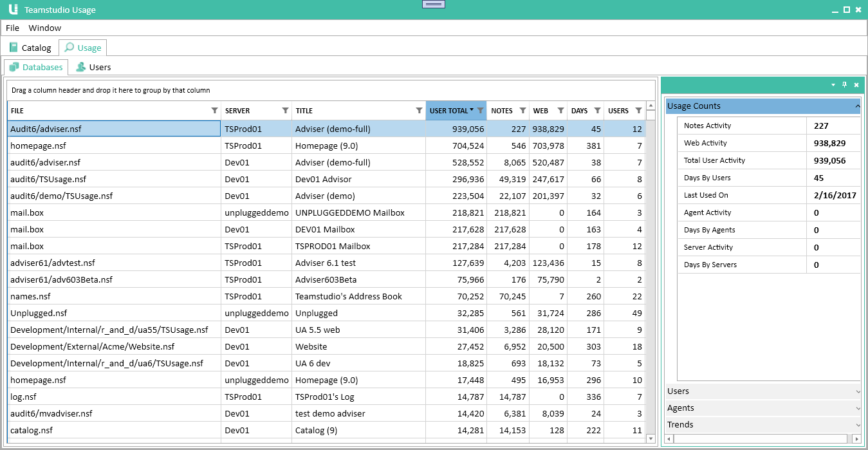Click the Databases stacked-disks icon
This screenshot has width=868, height=450.
(14, 67)
